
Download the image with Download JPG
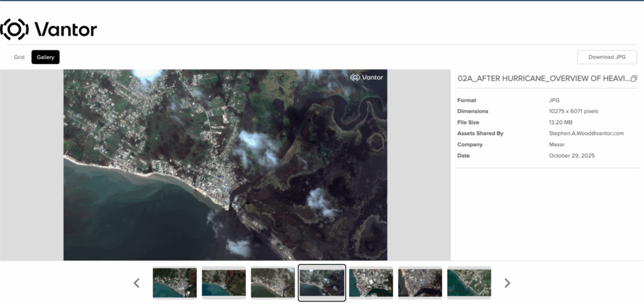click(606, 57)
